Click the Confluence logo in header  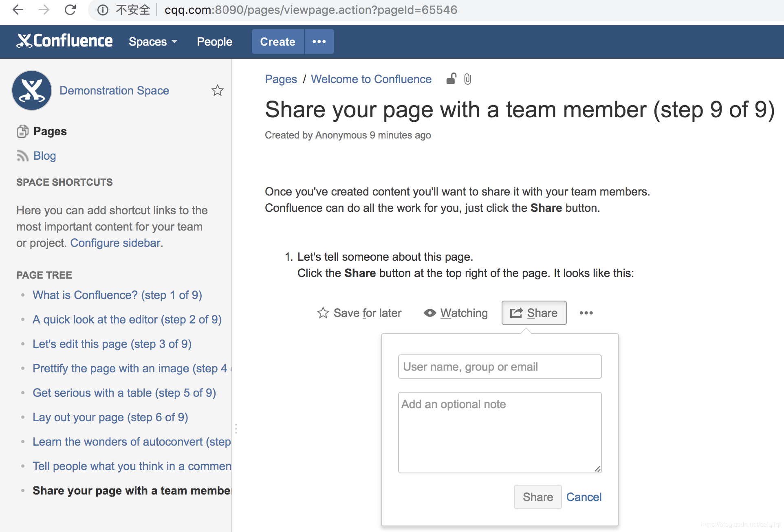click(64, 41)
